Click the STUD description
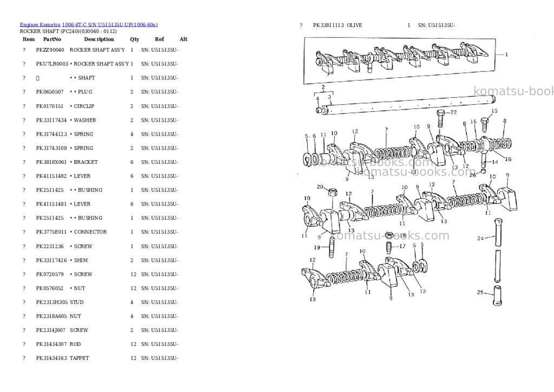This screenshot has height=392, width=554. tap(77, 302)
